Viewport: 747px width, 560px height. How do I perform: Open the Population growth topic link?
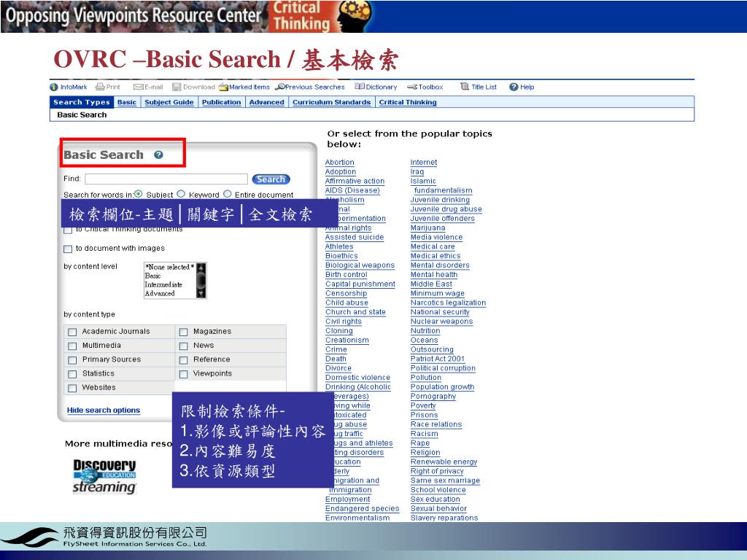coord(442,386)
